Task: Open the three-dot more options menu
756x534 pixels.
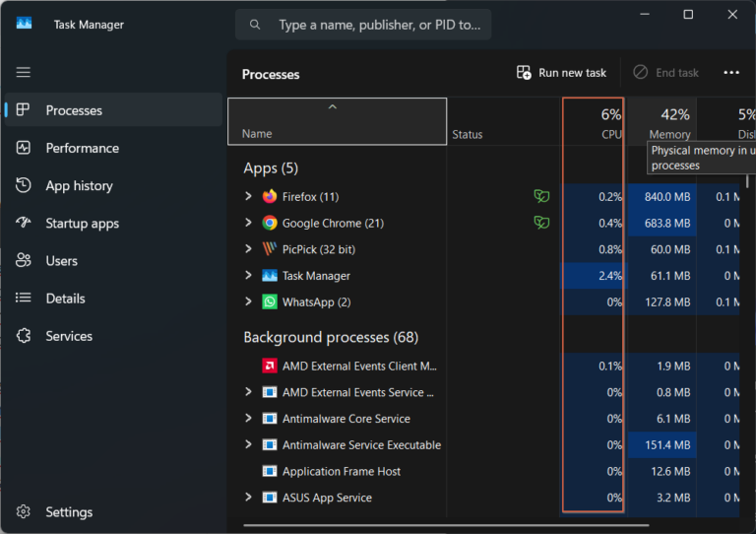Action: point(730,73)
